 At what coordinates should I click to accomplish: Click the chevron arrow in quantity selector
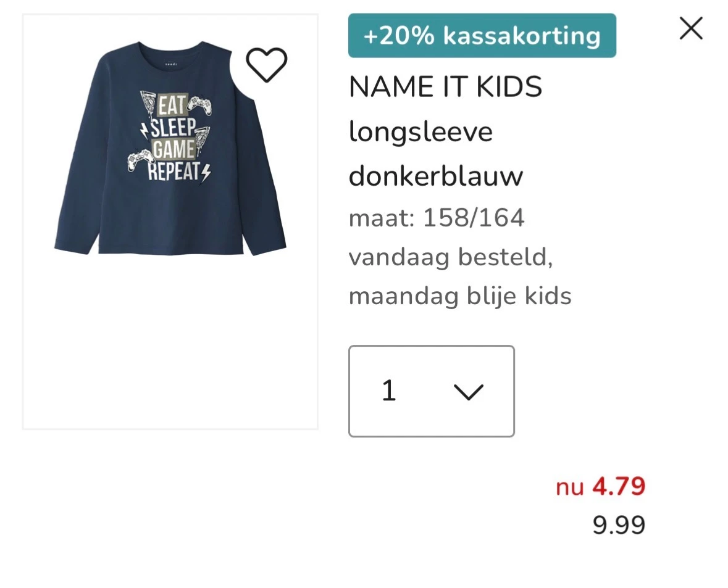pyautogui.click(x=468, y=392)
